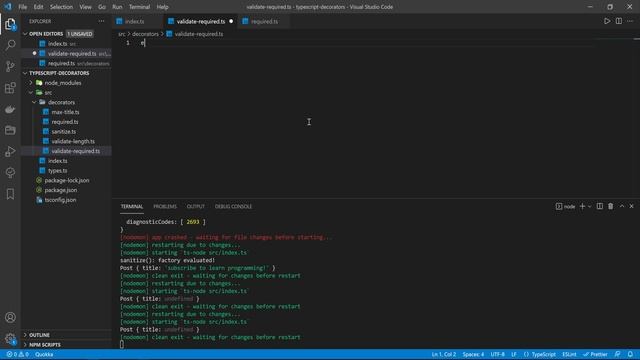640x360 pixels.
Task: Open the Accounts menu icon
Action: (10, 317)
